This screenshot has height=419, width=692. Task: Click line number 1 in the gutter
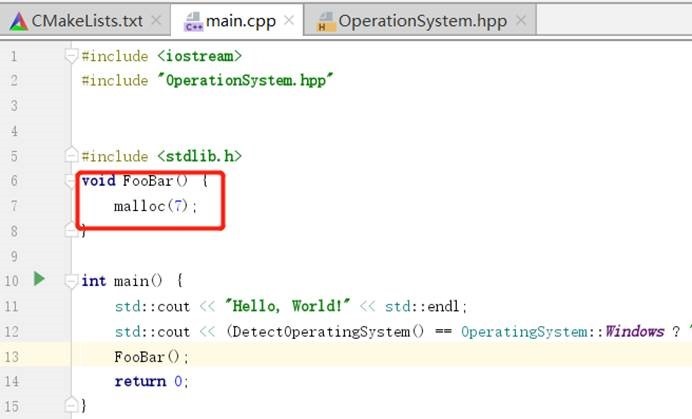pos(14,56)
